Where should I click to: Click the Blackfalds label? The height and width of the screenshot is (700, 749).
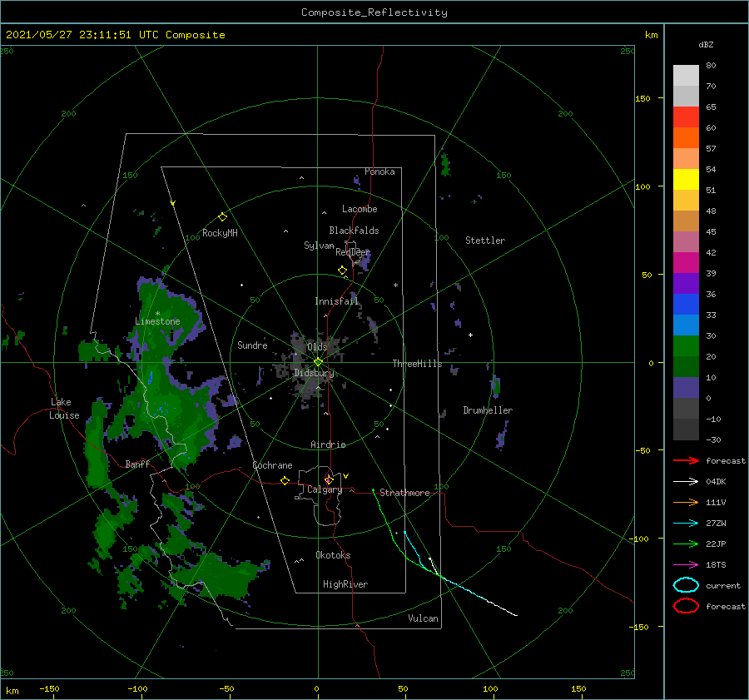[x=354, y=231]
